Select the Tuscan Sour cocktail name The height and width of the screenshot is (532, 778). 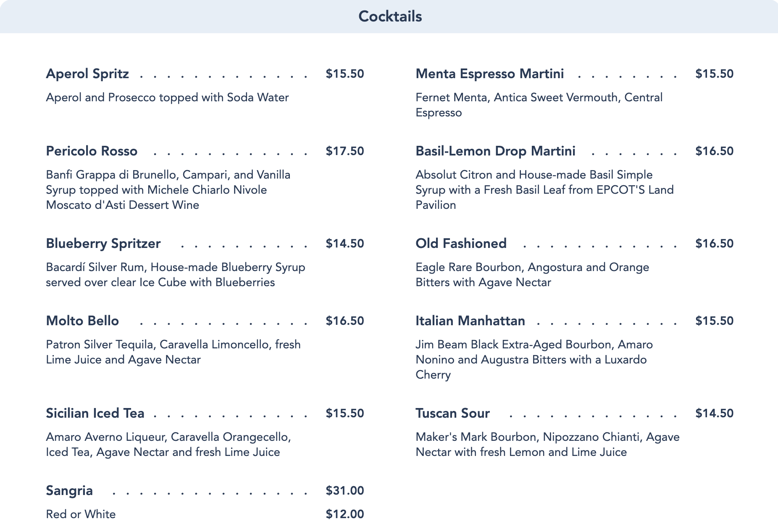[x=452, y=413]
